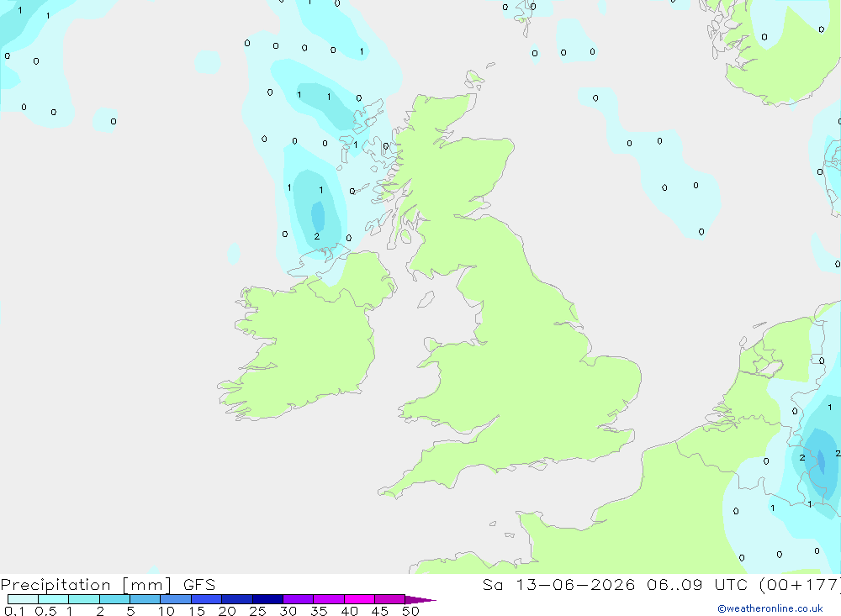
Task: Pick the 40–45 mm magenta legend box
Action: (359, 599)
